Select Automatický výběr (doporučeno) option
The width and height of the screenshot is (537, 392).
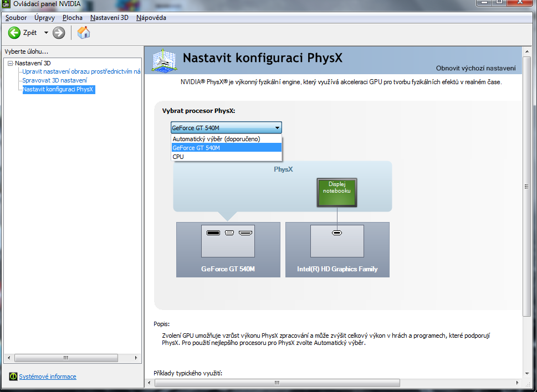[x=216, y=139]
